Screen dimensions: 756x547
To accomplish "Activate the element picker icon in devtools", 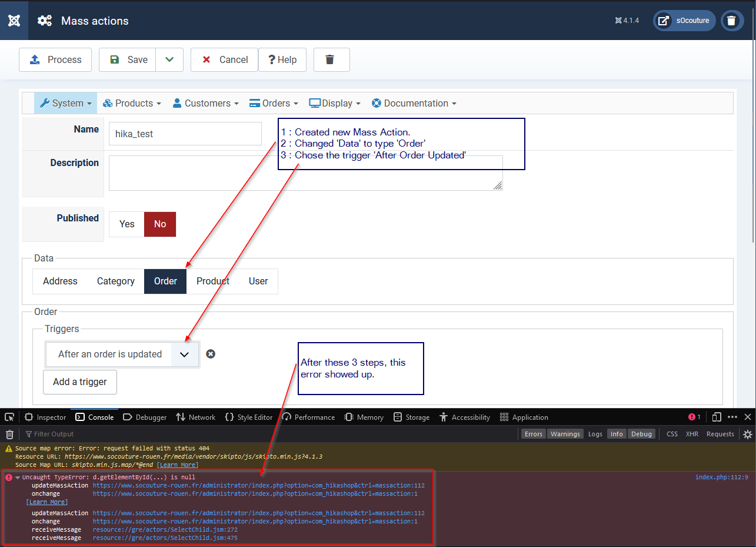I will 9,417.
